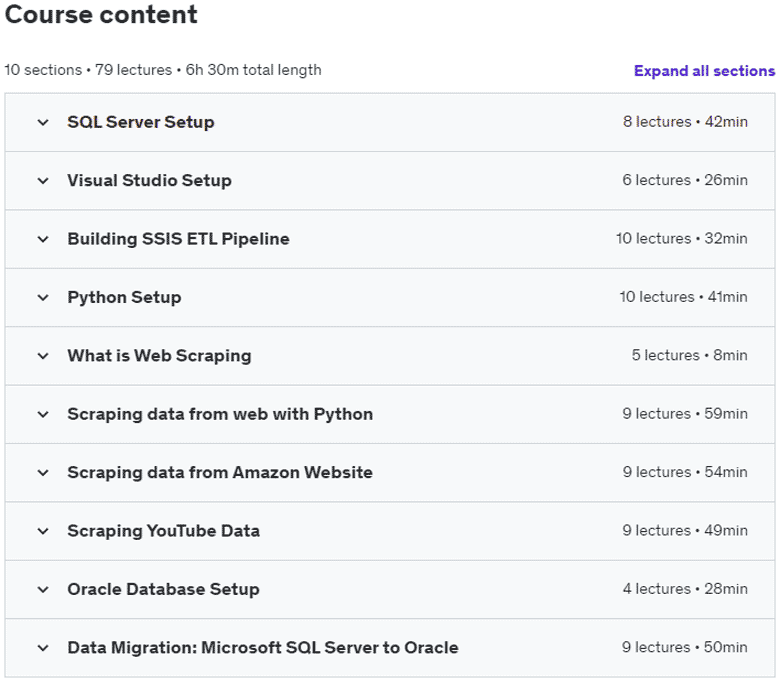Click the 8 lectures • 42min label
780x682 pixels.
click(x=685, y=122)
